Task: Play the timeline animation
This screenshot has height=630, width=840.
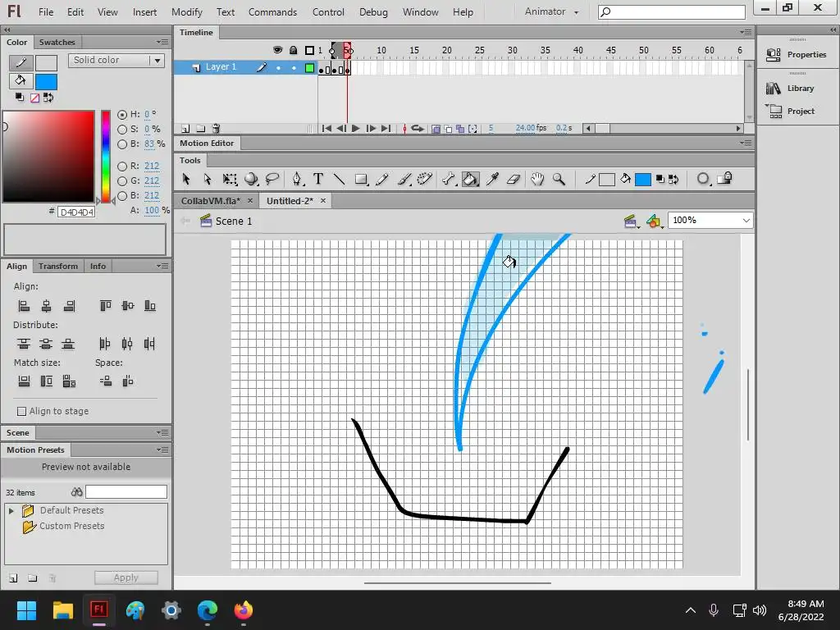Action: coord(356,129)
